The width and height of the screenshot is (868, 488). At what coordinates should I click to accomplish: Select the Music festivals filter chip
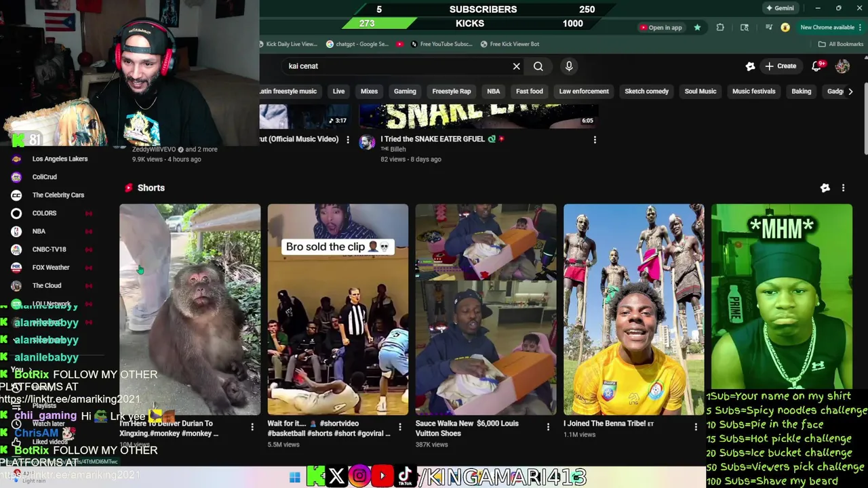coord(753,91)
